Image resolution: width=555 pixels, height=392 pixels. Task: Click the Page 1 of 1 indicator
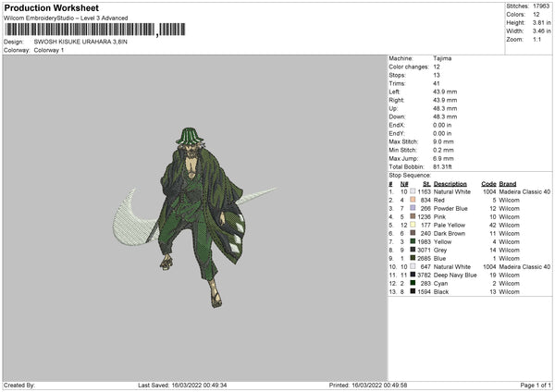click(x=536, y=386)
